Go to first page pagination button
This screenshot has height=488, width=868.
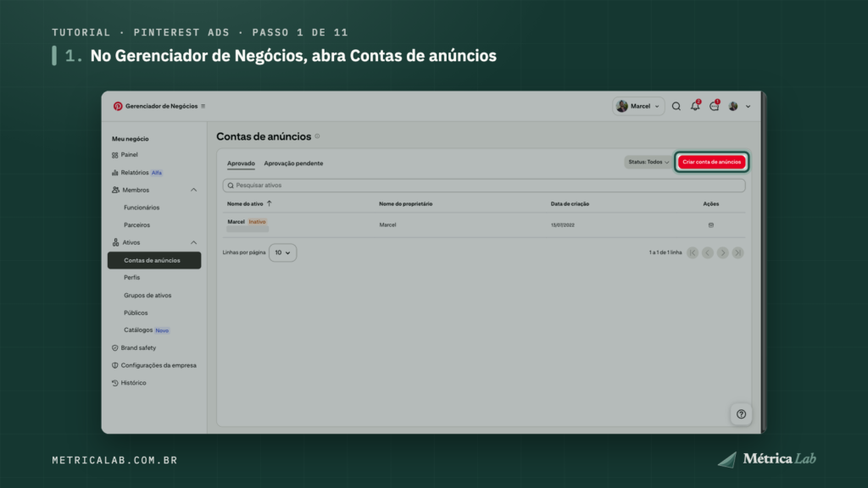[693, 252]
